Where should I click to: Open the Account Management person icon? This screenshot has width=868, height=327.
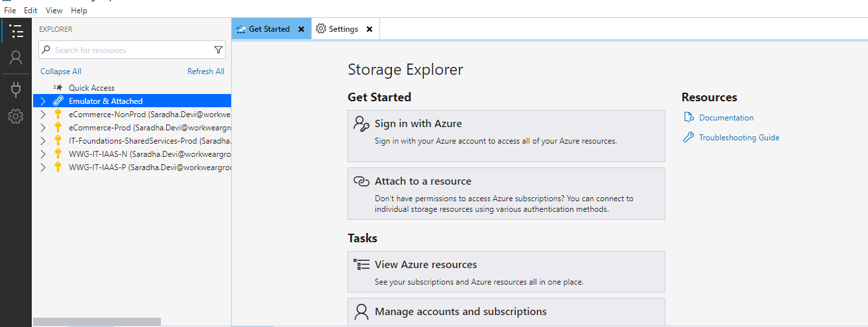click(x=16, y=58)
